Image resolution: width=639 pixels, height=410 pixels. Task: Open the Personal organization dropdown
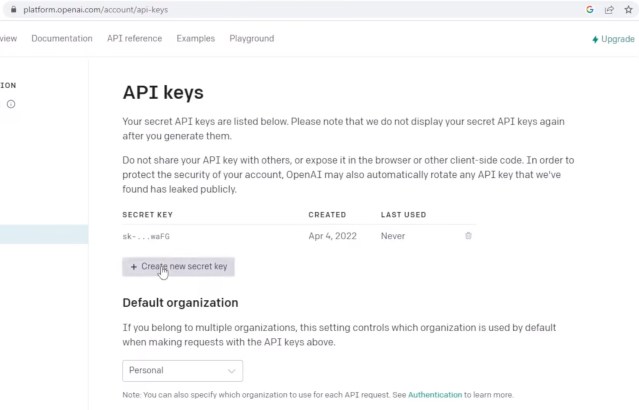click(x=182, y=370)
